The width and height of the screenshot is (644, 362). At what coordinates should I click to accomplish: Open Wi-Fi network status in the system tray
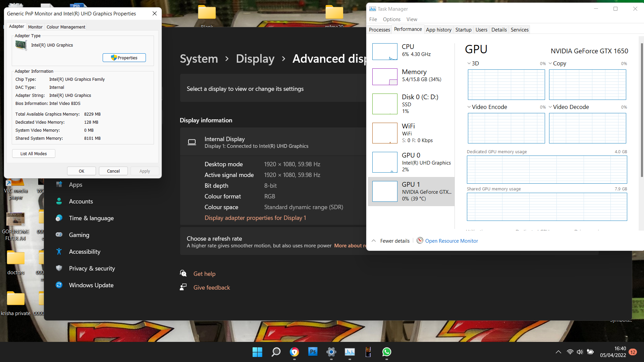click(x=570, y=352)
